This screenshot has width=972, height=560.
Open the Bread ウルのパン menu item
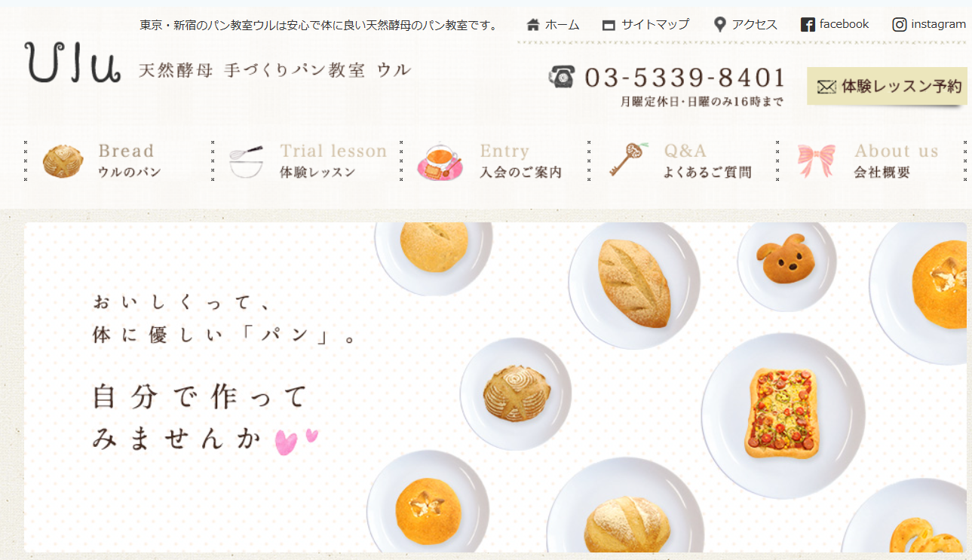[x=118, y=161]
